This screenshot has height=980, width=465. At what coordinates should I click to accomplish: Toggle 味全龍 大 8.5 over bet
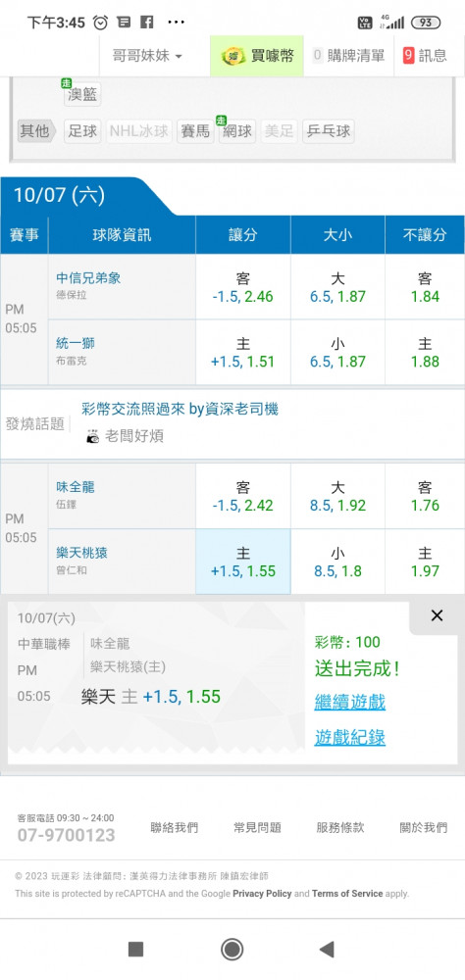pyautogui.click(x=337, y=496)
